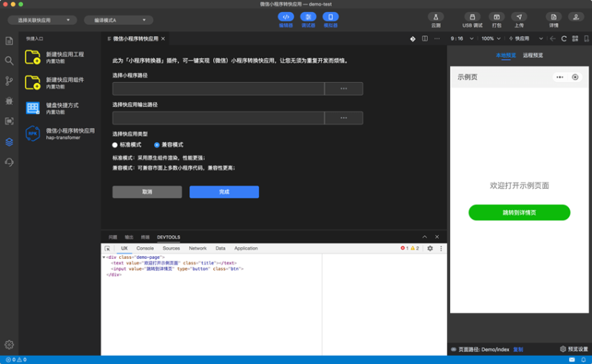
Task: Open the search icon in the activity bar
Action: [9, 61]
